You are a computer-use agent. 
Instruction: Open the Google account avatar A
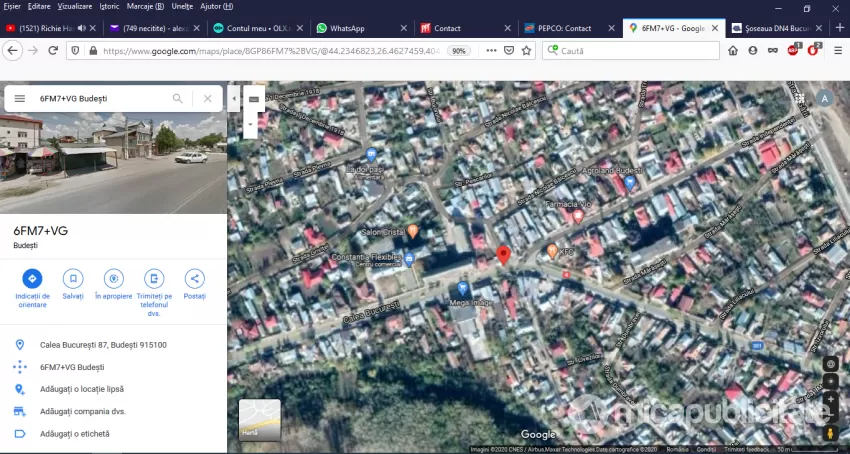825,98
